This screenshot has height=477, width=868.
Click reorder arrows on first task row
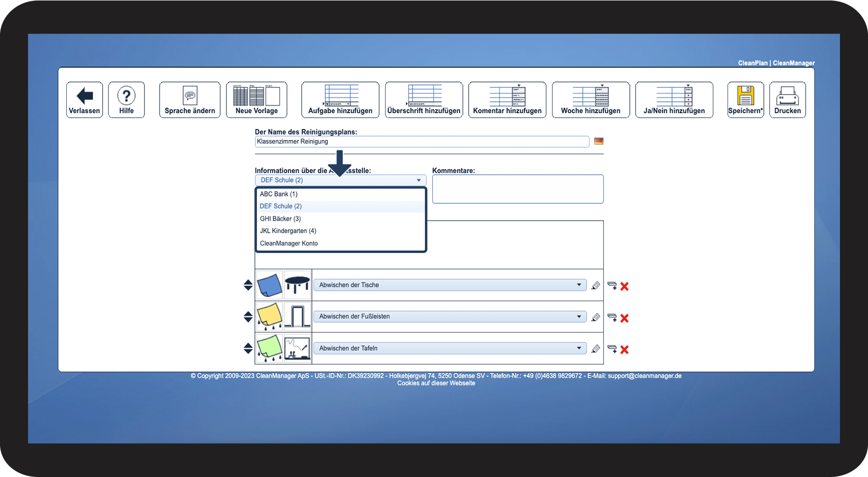coord(248,285)
